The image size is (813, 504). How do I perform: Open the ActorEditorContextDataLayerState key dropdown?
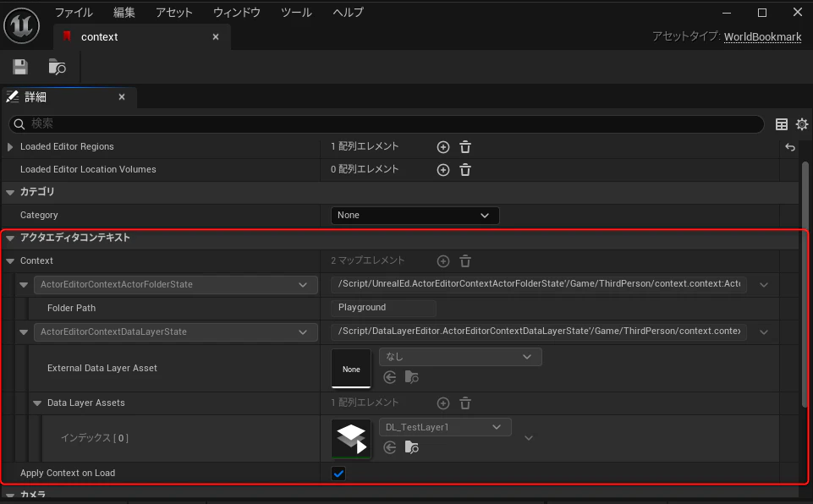pos(176,332)
